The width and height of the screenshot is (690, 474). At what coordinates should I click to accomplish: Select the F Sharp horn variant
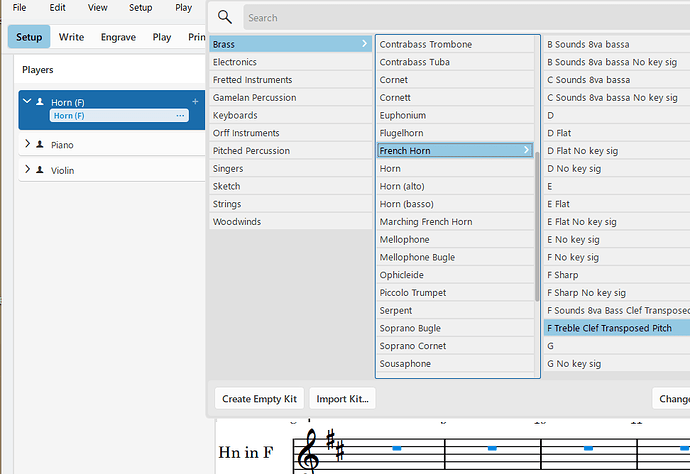pos(563,275)
